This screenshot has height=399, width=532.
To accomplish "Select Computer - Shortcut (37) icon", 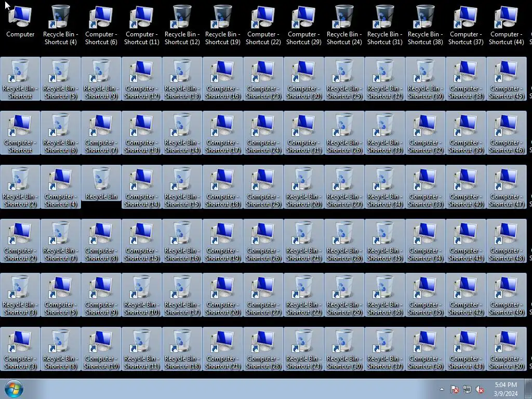I will coord(466,24).
